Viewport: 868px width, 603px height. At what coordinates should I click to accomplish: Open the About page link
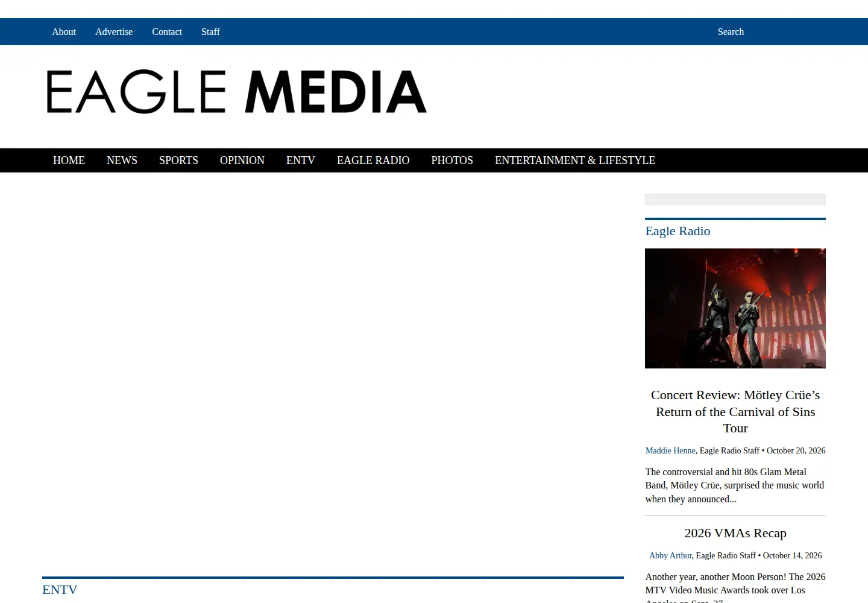click(x=64, y=32)
